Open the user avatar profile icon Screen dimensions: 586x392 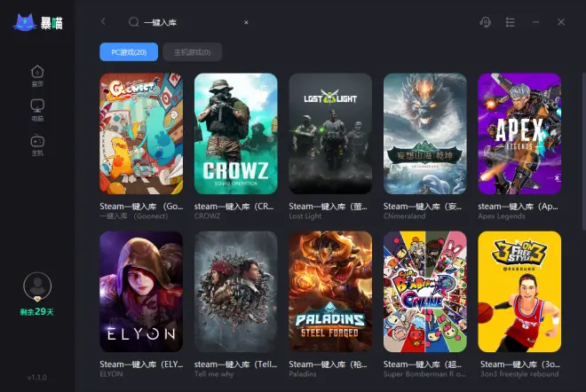pyautogui.click(x=37, y=286)
